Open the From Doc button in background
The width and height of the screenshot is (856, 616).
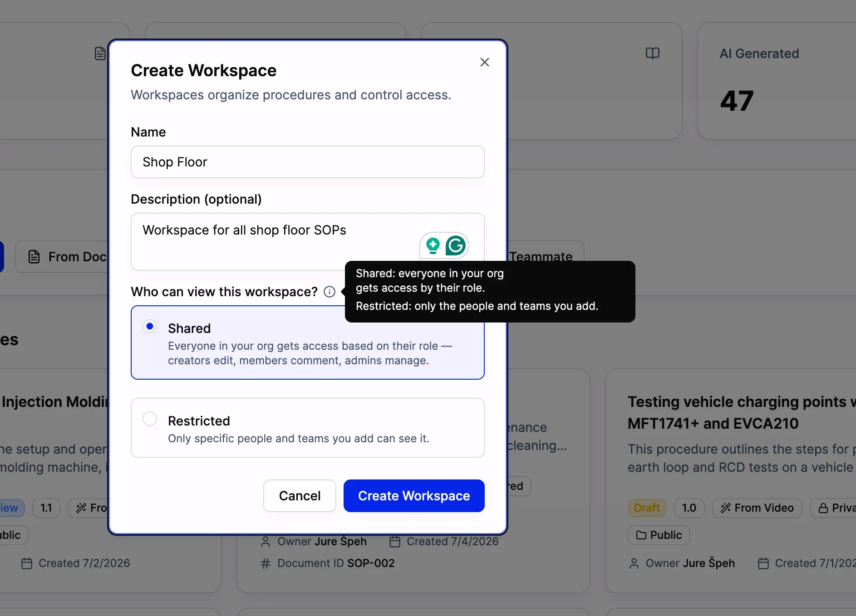[x=63, y=257]
